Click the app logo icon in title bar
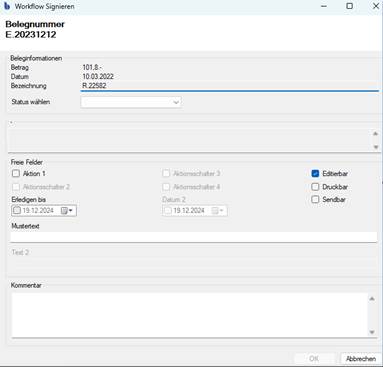The width and height of the screenshot is (383, 367). 7,6
